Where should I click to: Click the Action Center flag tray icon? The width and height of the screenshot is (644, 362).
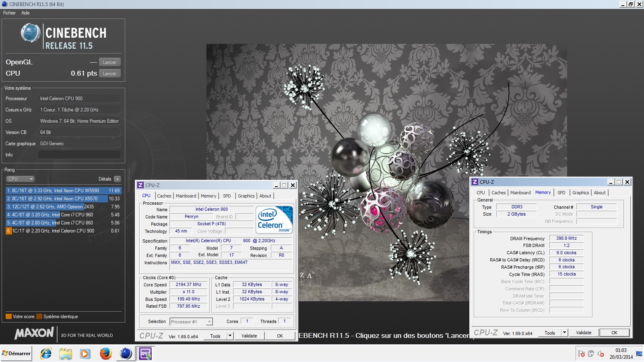[582, 354]
